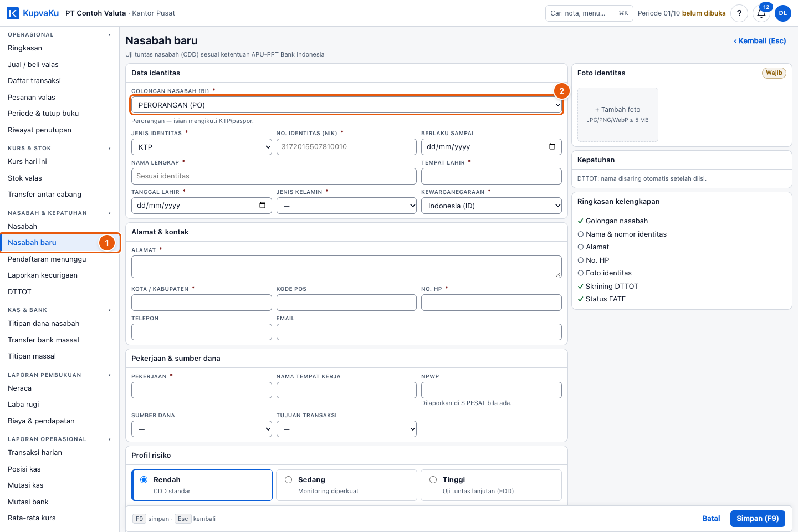Image resolution: width=798 pixels, height=532 pixels.
Task: Select the Tinggi risk profile
Action: [x=491, y=485]
